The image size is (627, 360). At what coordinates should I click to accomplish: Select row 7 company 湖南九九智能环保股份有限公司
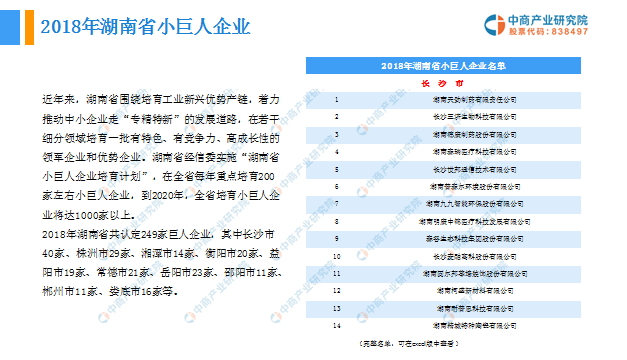coord(474,204)
